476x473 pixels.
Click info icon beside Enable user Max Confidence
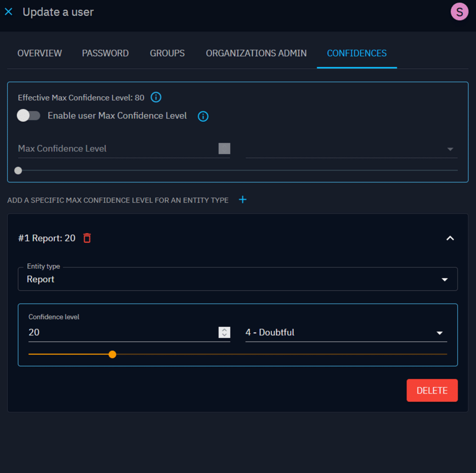(x=203, y=116)
